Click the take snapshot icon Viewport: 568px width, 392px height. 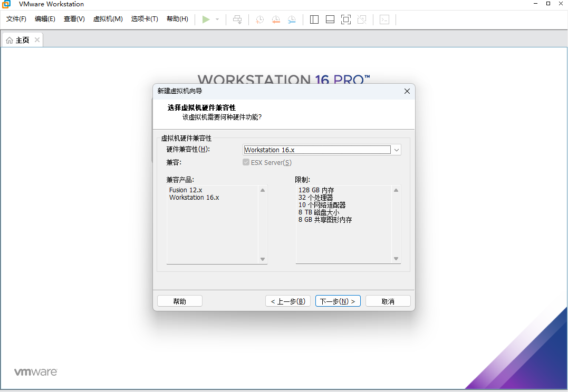pyautogui.click(x=259, y=19)
